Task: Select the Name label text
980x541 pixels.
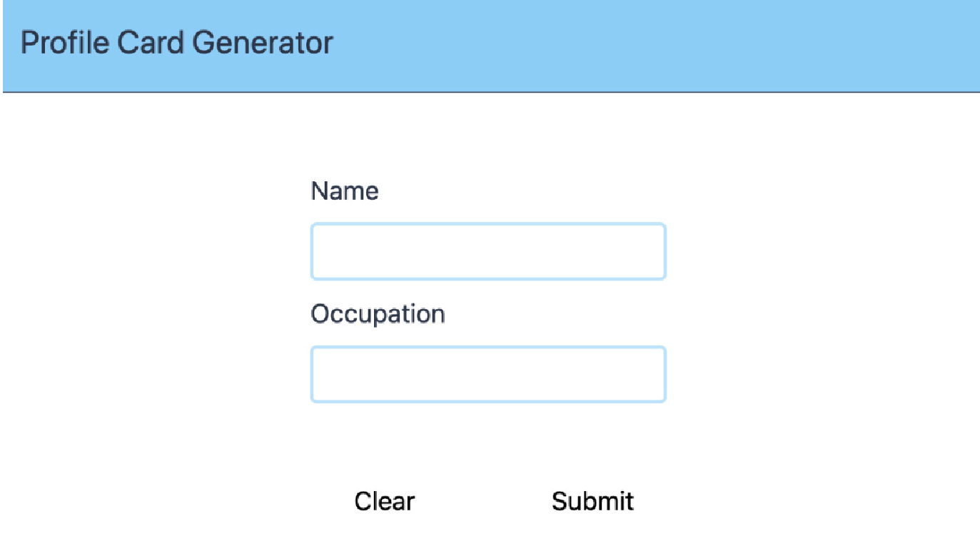Action: 345,191
